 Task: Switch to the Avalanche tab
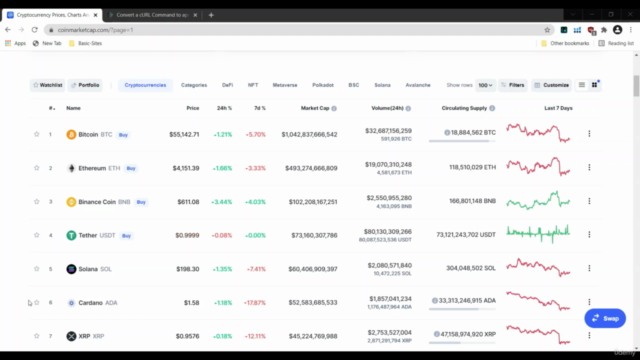tap(418, 85)
